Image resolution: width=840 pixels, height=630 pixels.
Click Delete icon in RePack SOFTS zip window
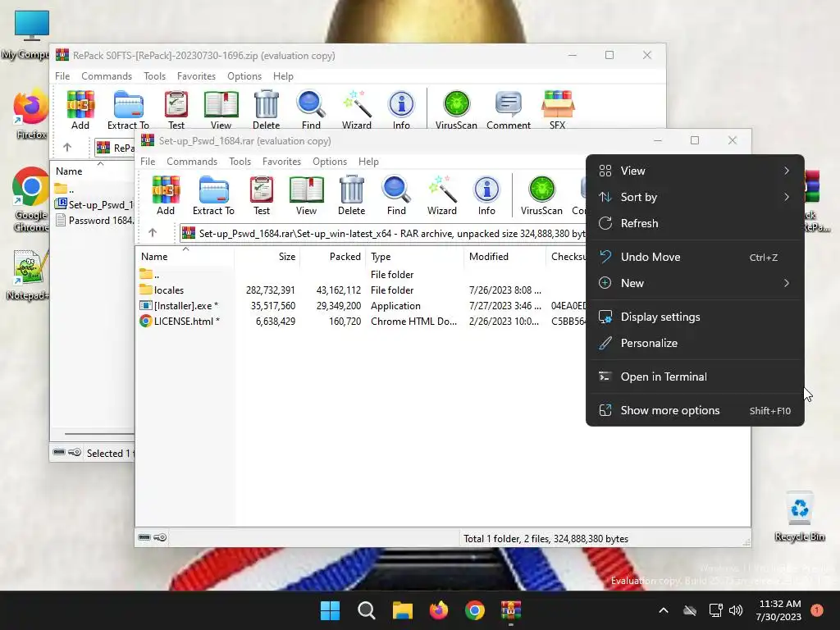267,110
